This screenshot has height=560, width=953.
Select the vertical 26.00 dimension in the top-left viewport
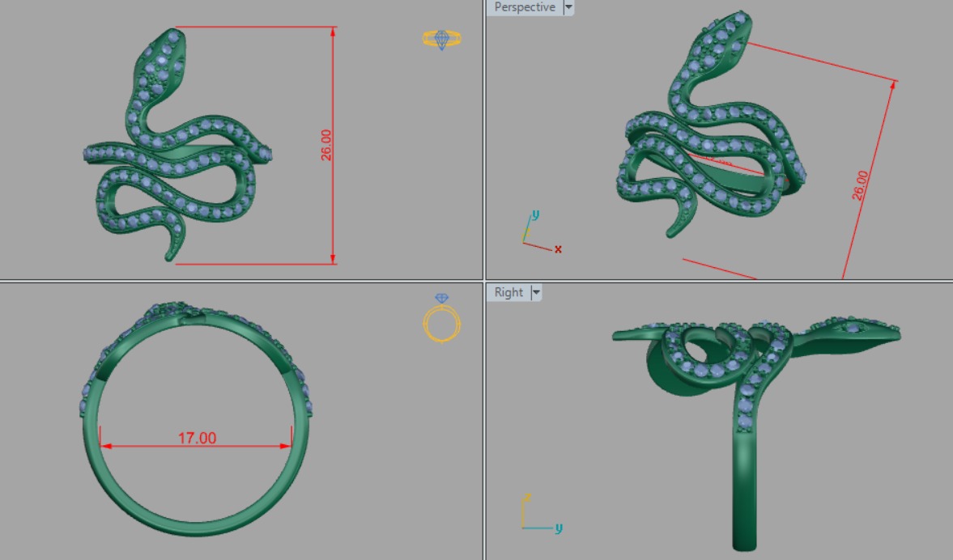pyautogui.click(x=326, y=145)
